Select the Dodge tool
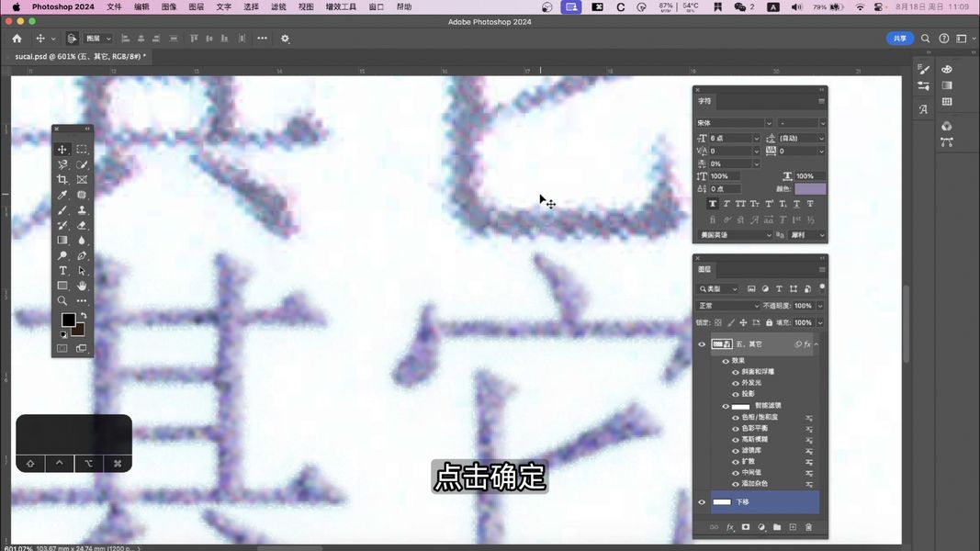Image resolution: width=980 pixels, height=551 pixels. pyautogui.click(x=62, y=255)
